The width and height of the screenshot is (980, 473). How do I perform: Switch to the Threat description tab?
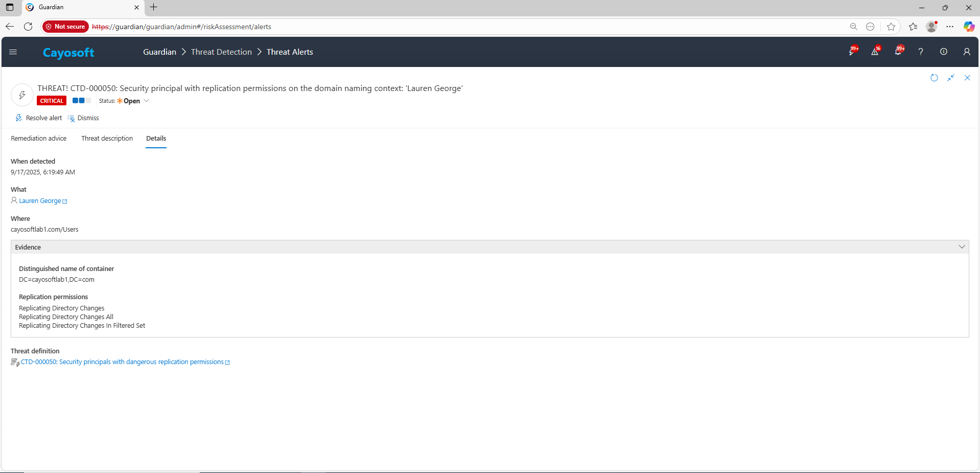[x=107, y=139]
